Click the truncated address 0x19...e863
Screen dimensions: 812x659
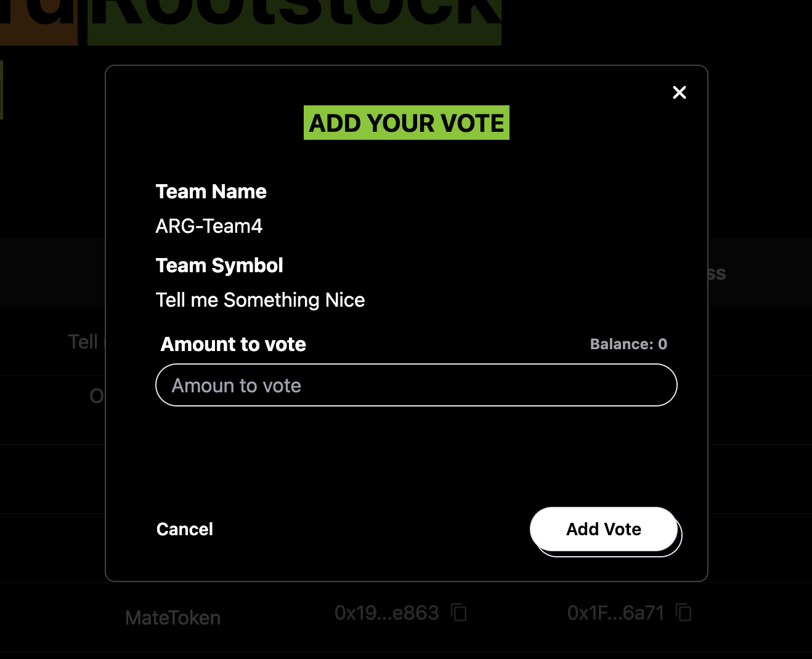pyautogui.click(x=386, y=613)
